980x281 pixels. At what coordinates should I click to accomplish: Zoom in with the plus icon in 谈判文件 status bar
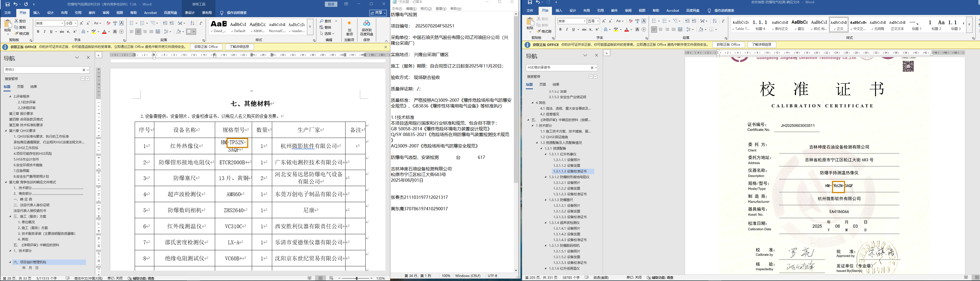coord(372,278)
